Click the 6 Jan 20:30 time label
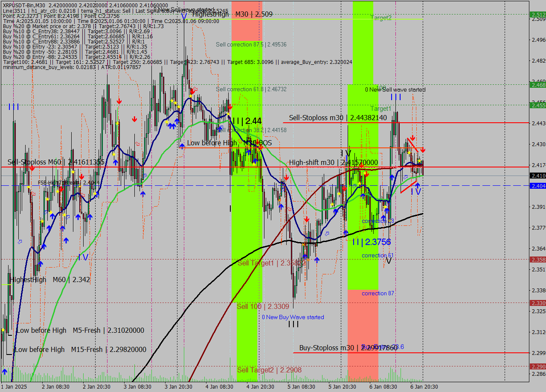 (x=424, y=386)
